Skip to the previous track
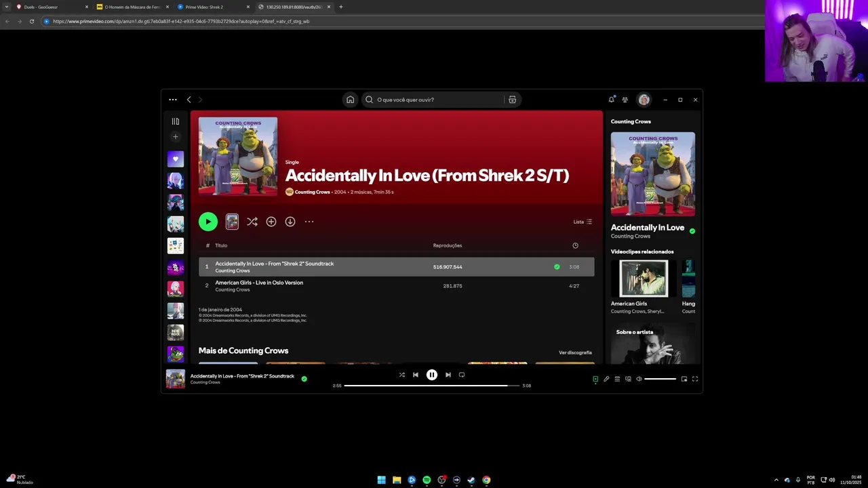 click(x=416, y=375)
